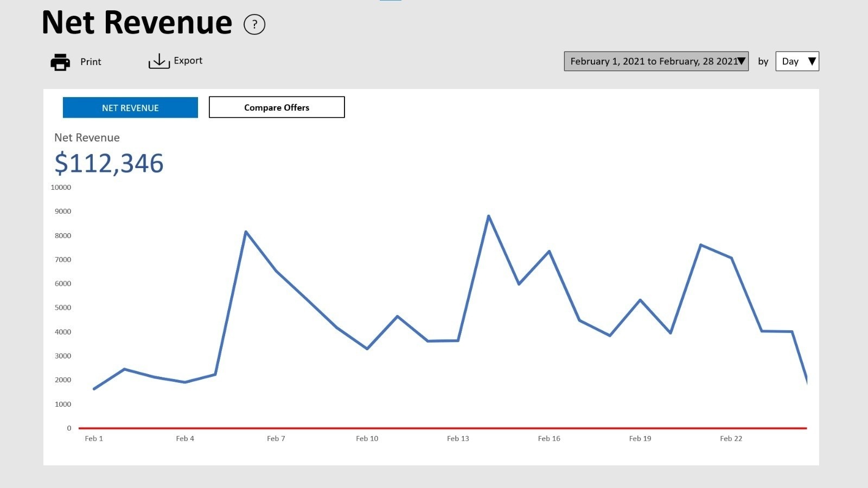Click the Export label

(188, 61)
